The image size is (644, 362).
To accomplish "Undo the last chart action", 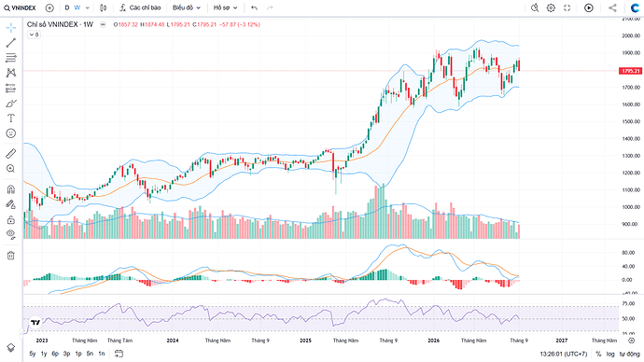I will tap(254, 7).
